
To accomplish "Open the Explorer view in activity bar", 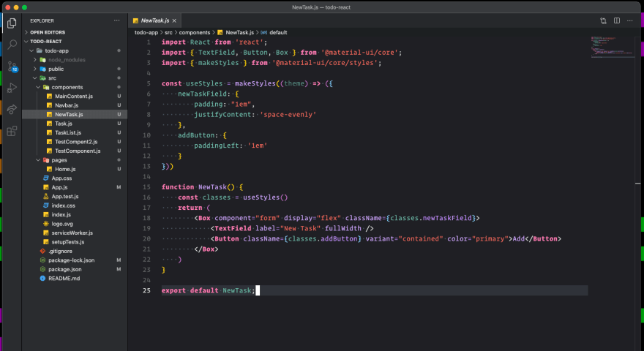I will (x=12, y=23).
